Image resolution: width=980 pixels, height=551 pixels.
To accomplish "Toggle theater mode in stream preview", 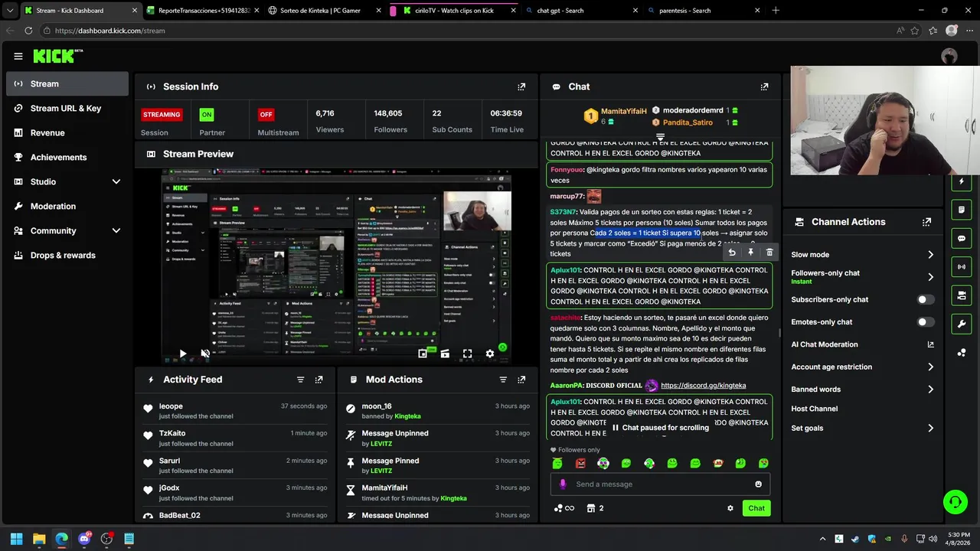I will tap(445, 354).
